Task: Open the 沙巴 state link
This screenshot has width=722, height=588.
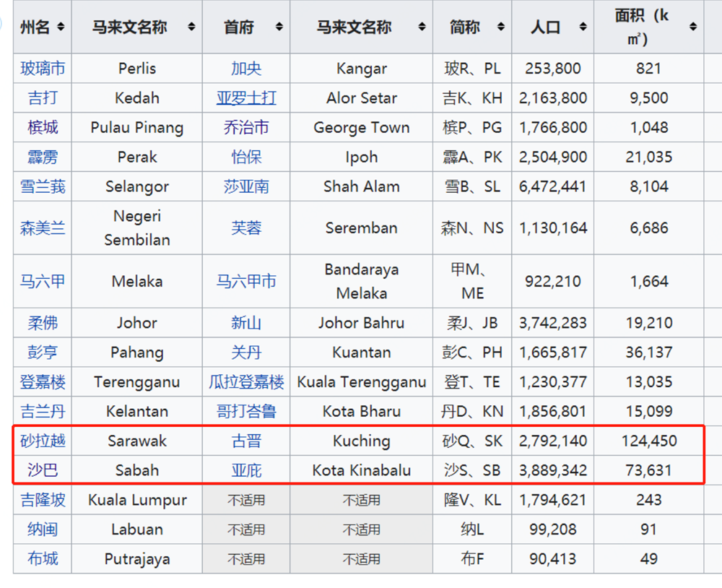Action: pos(43,470)
